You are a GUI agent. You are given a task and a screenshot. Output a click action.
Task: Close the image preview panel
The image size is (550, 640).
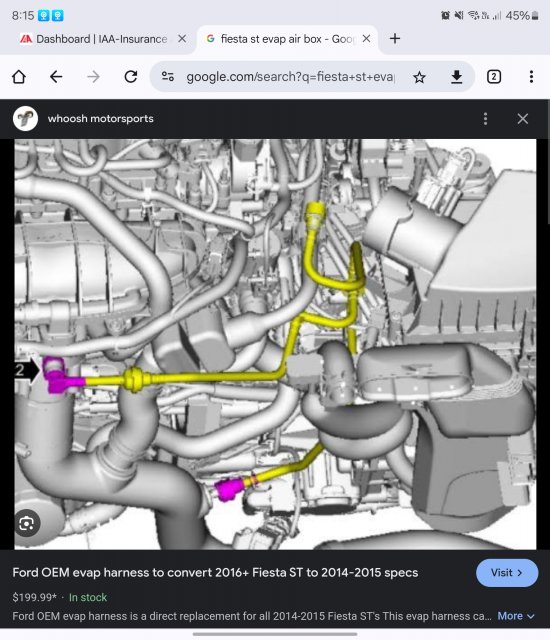click(x=523, y=119)
